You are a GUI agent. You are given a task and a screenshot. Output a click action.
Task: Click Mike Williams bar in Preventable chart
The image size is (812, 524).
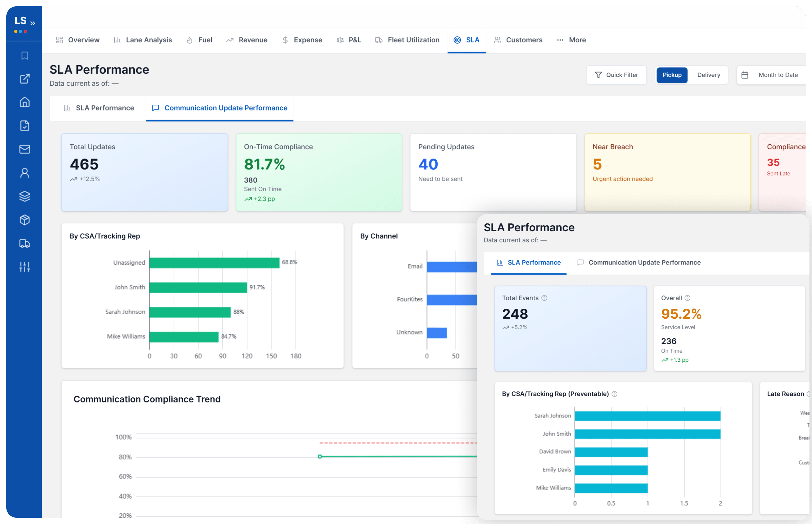point(612,488)
